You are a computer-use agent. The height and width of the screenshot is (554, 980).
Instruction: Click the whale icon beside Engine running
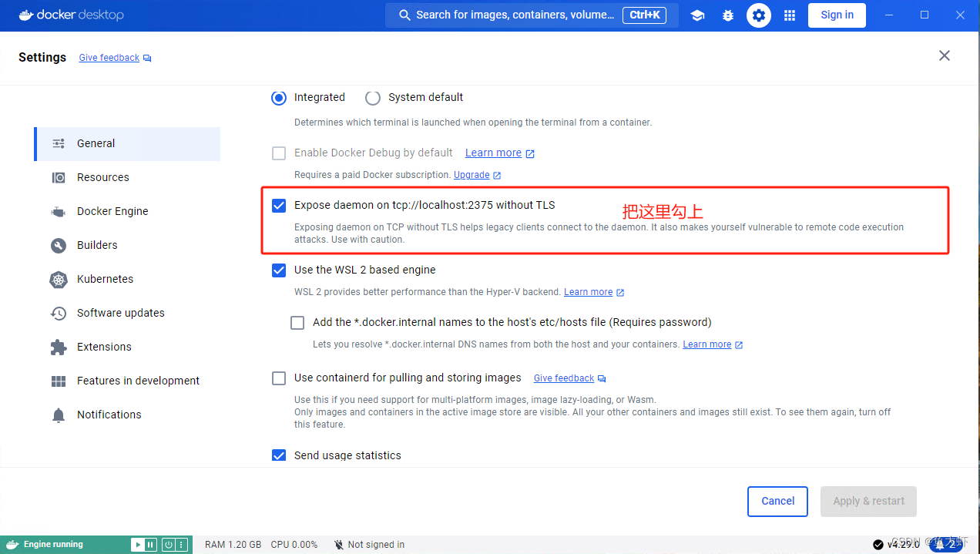13,545
